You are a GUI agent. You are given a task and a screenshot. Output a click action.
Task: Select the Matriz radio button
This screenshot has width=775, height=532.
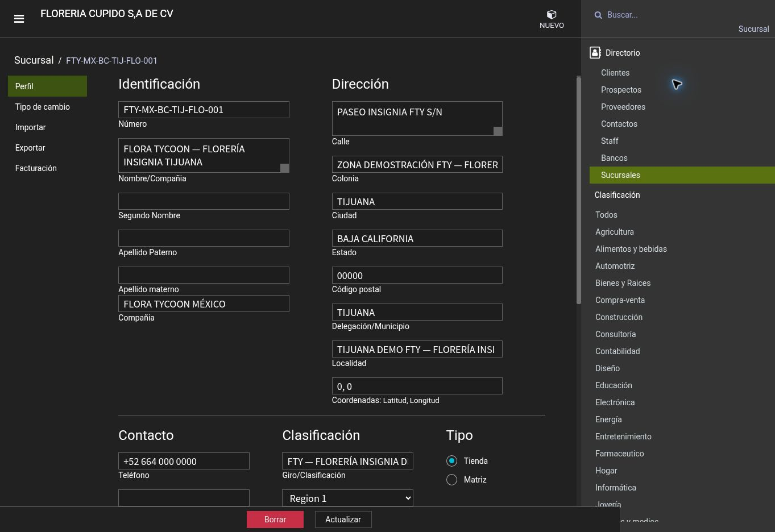[x=451, y=480]
